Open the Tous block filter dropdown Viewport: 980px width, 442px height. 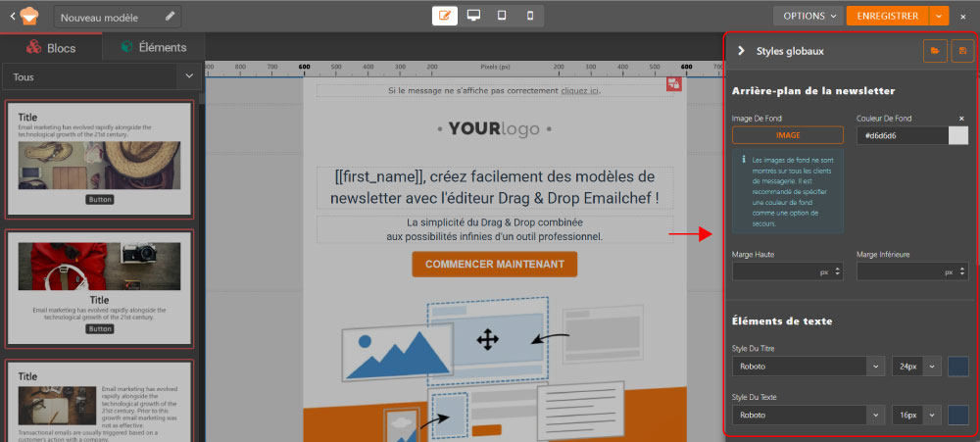(x=101, y=75)
